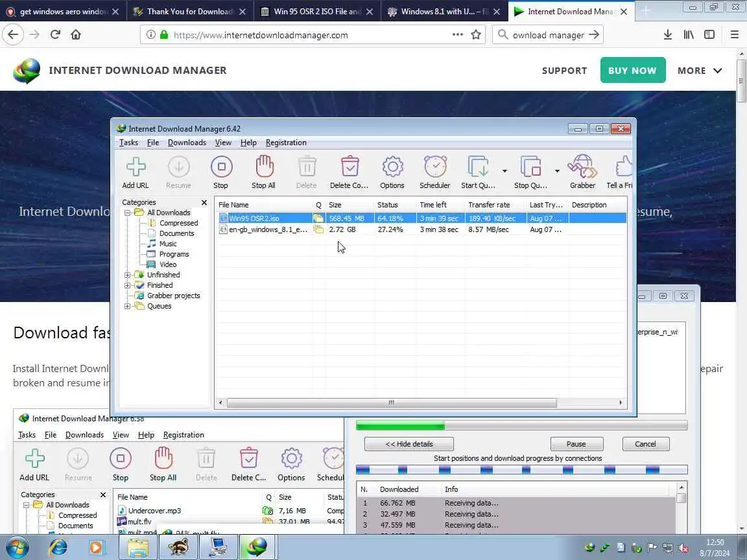Screen dimensions: 747x560
Task: Open Start Queue dropdown arrow
Action: (504, 171)
